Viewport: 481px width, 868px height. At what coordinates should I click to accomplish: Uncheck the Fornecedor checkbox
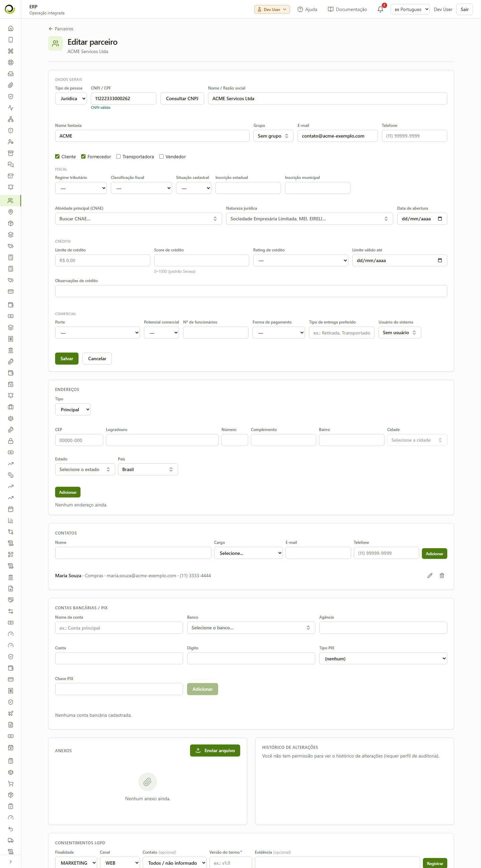point(83,156)
